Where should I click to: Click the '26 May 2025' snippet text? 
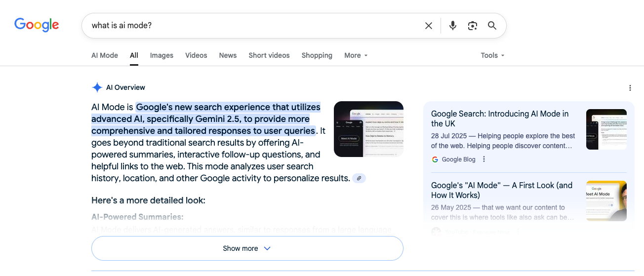coord(503,212)
